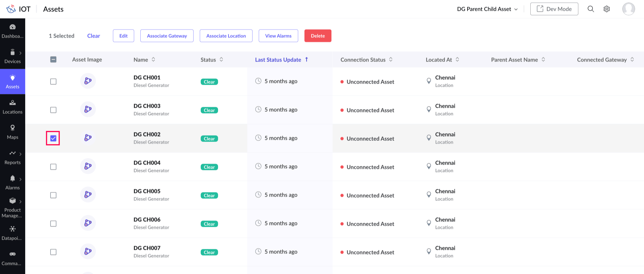Open Dashboard in the sidebar
Viewport: 644px width, 274px height.
pos(13,31)
